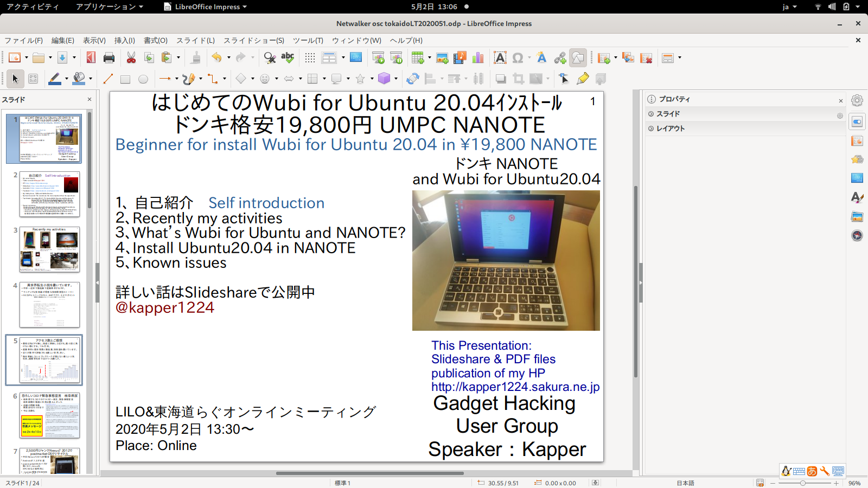
Task: Click the zoom slider in status bar
Action: pyautogui.click(x=803, y=483)
